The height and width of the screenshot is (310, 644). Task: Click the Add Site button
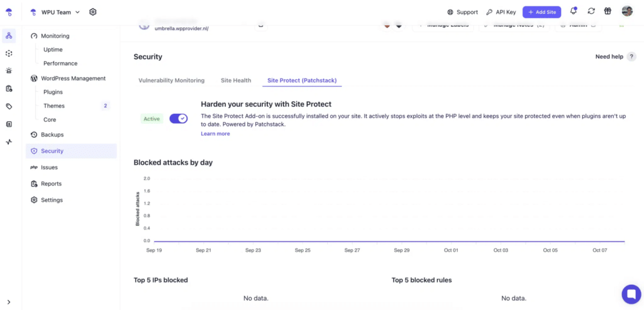coord(541,12)
